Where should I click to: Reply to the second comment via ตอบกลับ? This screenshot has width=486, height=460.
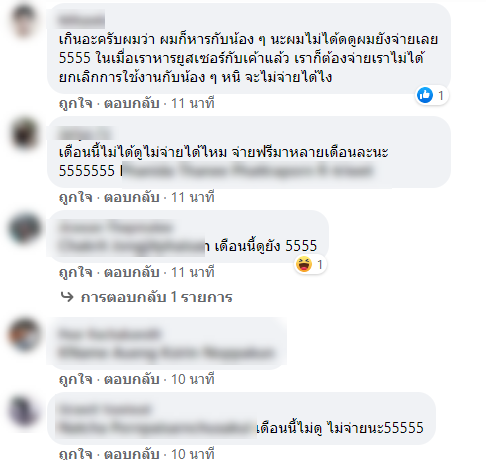pyautogui.click(x=132, y=197)
